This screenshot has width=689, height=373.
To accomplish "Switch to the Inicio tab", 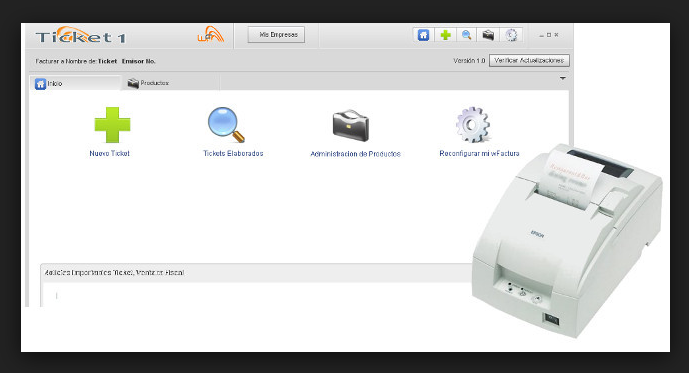I will (x=75, y=83).
